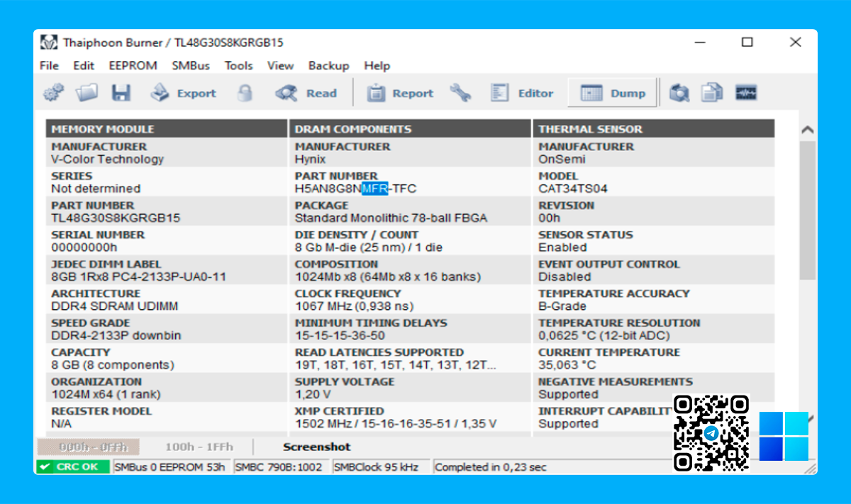Open the Tools menu
This screenshot has width=851, height=504.
coord(238,65)
